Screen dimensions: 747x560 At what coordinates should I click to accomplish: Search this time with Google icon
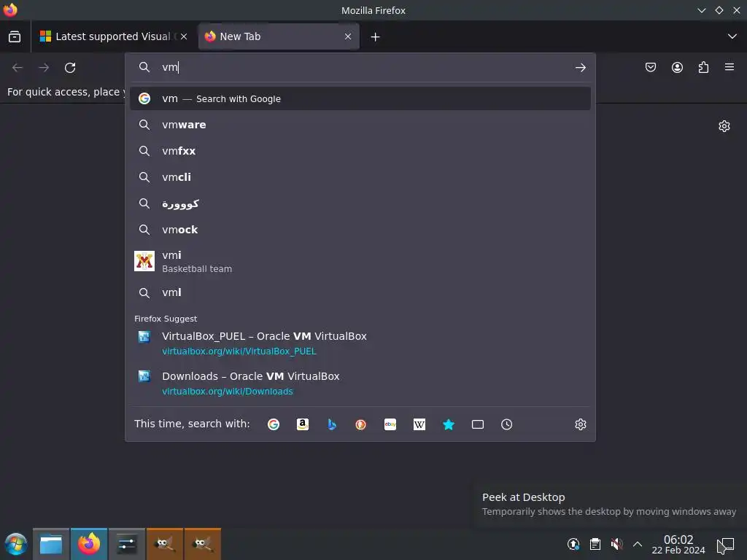[274, 424]
